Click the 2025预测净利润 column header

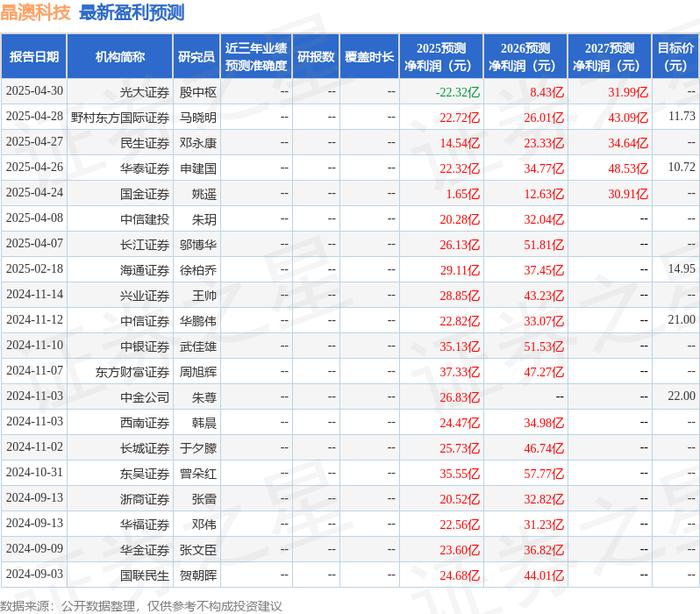click(441, 57)
